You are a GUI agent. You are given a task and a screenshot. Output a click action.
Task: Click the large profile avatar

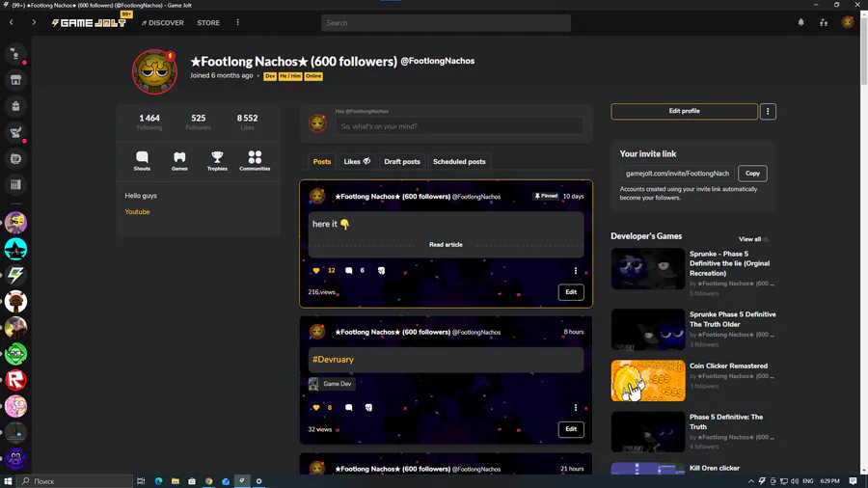[x=154, y=71]
